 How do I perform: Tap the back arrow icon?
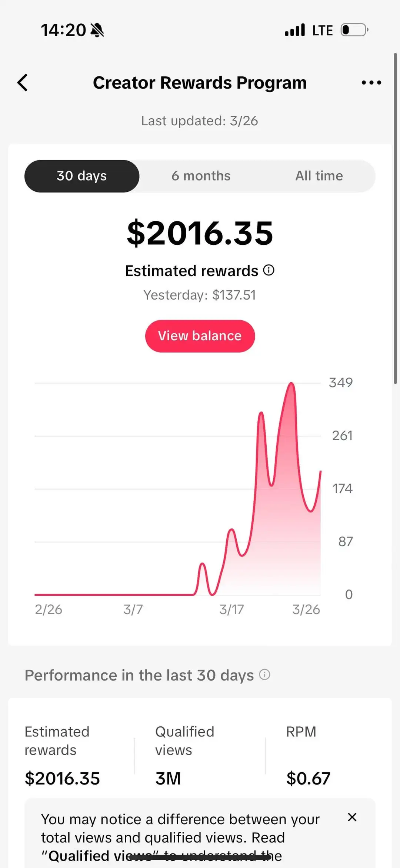[23, 83]
